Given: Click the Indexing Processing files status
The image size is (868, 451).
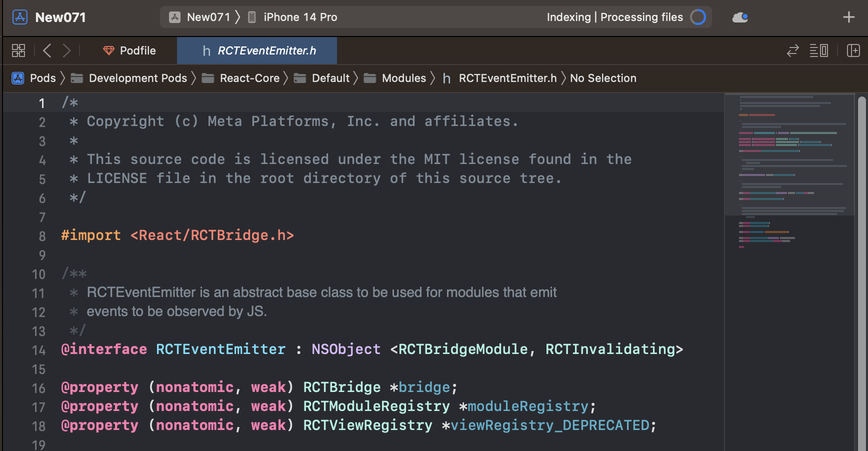Looking at the screenshot, I should [614, 16].
